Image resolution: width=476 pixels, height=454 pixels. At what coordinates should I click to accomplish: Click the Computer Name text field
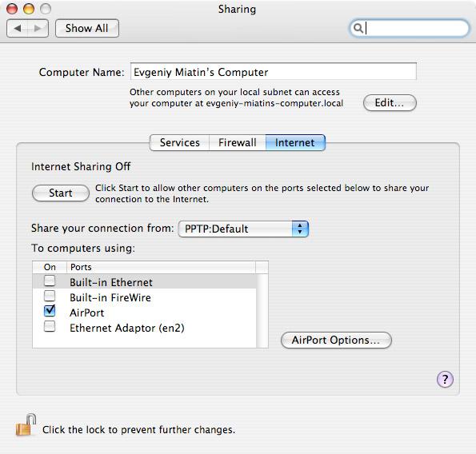point(274,72)
